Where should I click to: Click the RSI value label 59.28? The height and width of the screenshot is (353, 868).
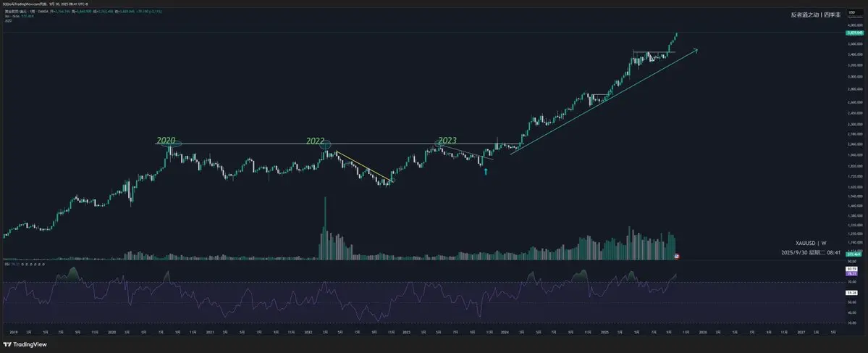pos(851,293)
